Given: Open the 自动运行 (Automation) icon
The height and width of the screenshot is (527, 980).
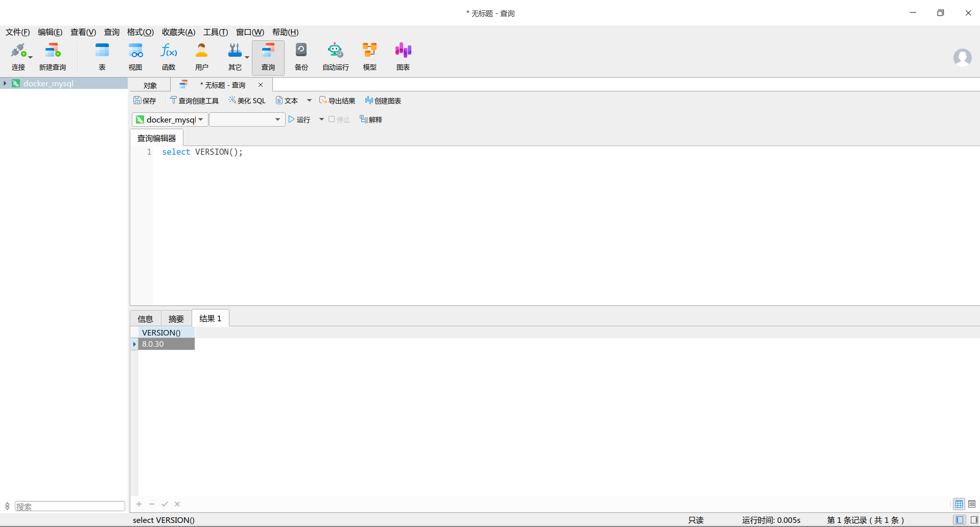Looking at the screenshot, I should 336,57.
